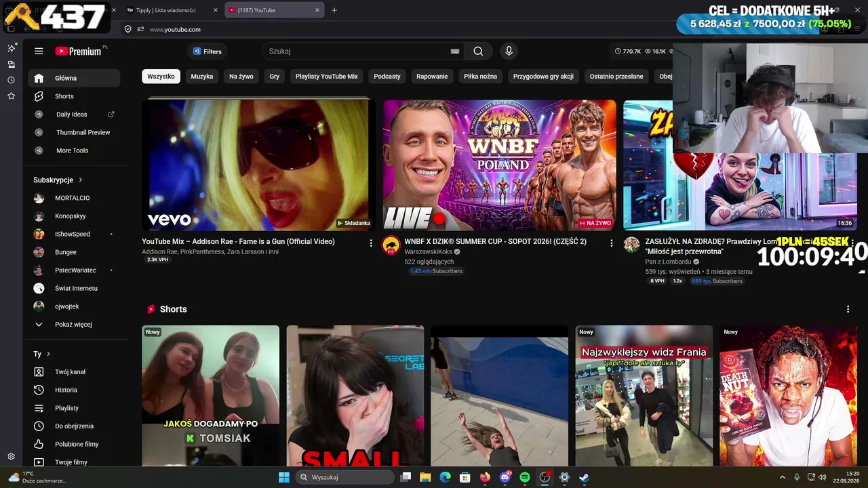Viewport: 868px width, 488px height.
Task: Open Spotify from the taskbar
Action: click(525, 477)
